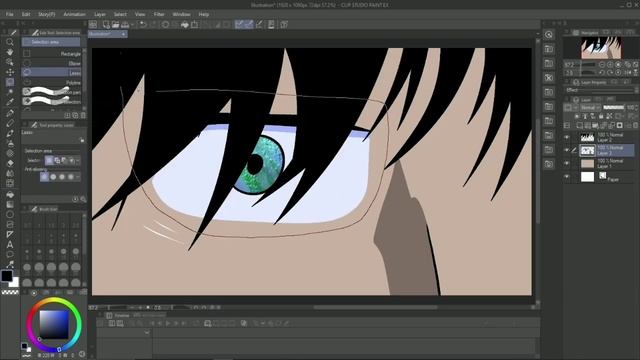Select the Auto select magic wand tool
This screenshot has height=360, width=640.
pos(10,92)
